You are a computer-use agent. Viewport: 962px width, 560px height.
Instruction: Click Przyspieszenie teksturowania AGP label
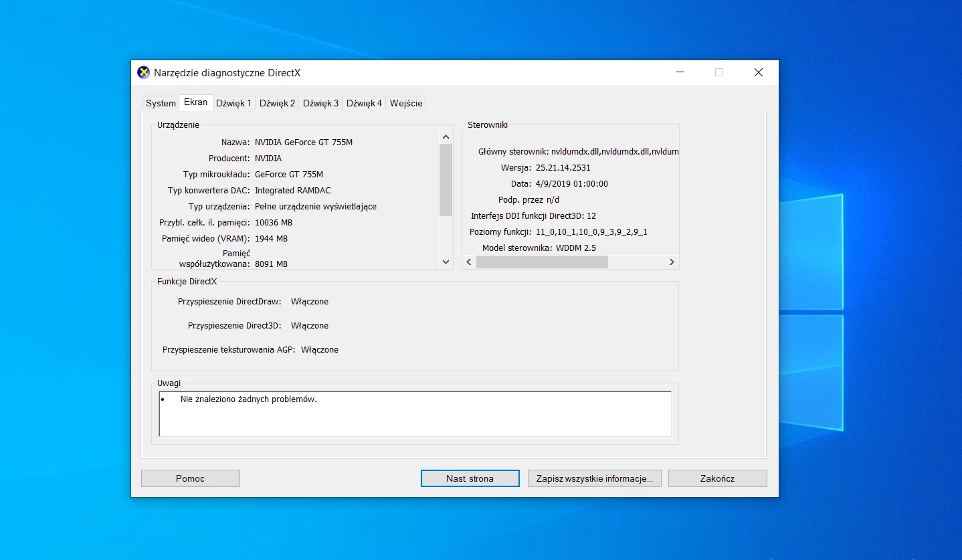(227, 350)
